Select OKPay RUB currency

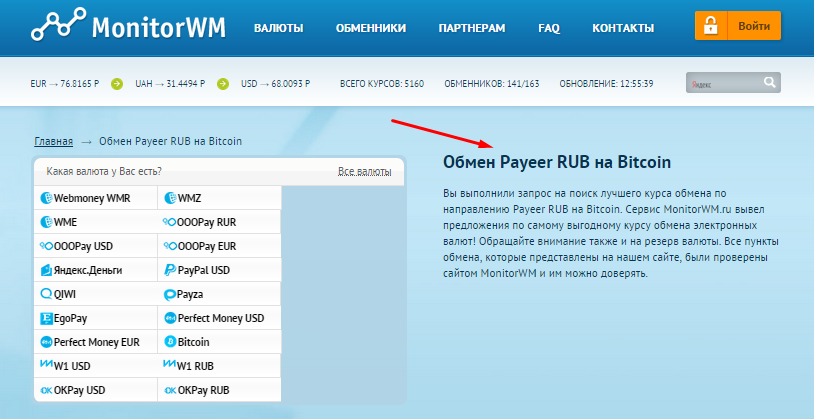219,390
